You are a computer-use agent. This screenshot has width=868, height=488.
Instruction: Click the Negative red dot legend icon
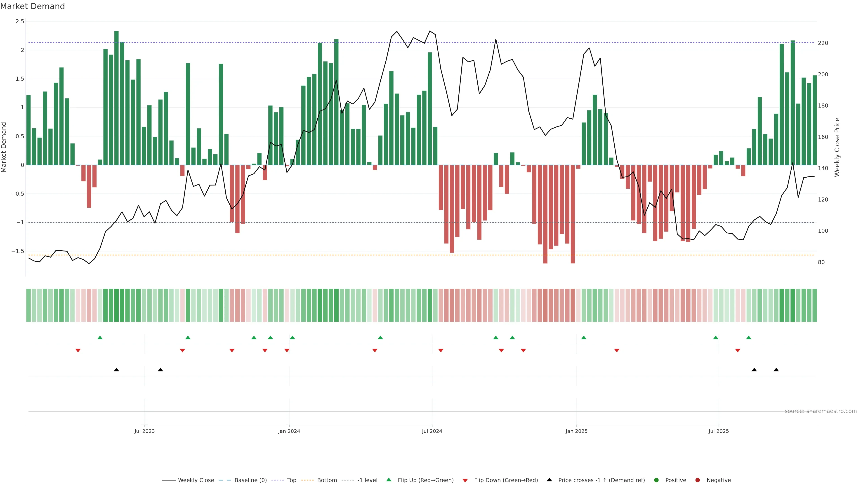[698, 480]
